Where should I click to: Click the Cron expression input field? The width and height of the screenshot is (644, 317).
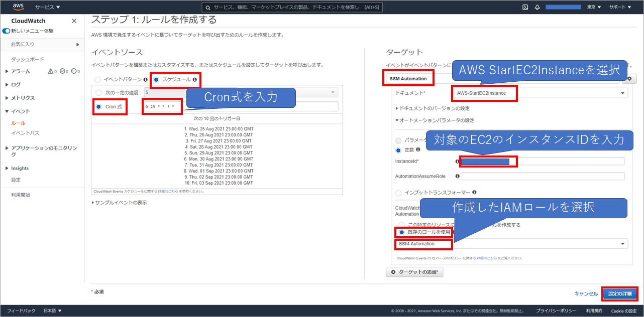[x=240, y=106]
